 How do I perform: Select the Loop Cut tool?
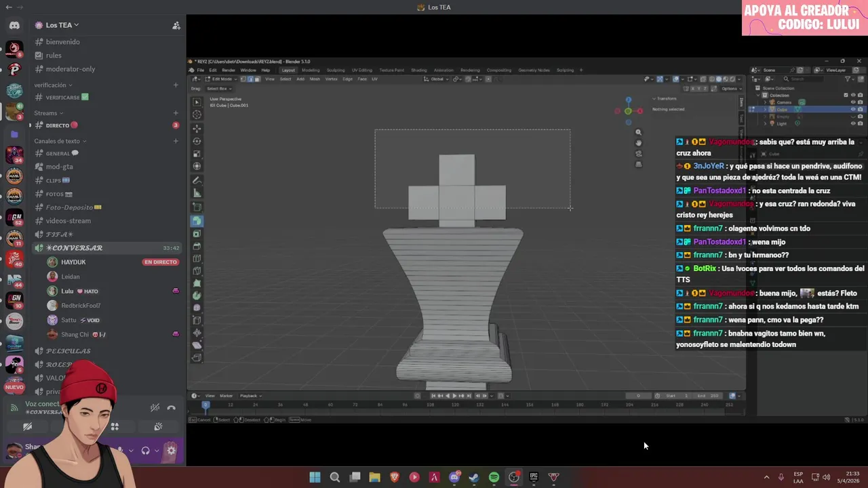[x=197, y=258]
